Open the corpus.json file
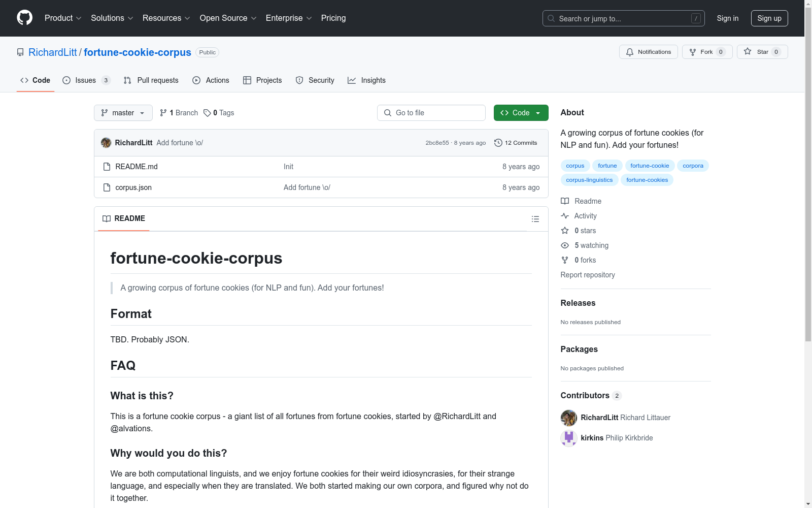The height and width of the screenshot is (508, 812). [133, 187]
